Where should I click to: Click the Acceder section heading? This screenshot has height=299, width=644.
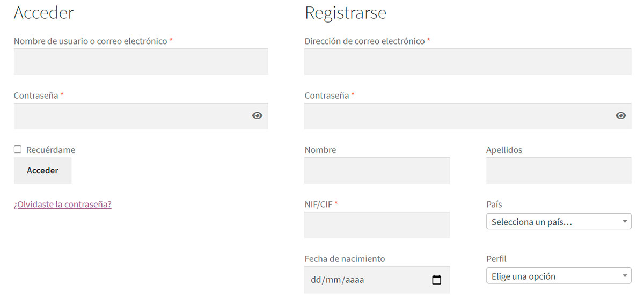(x=44, y=13)
